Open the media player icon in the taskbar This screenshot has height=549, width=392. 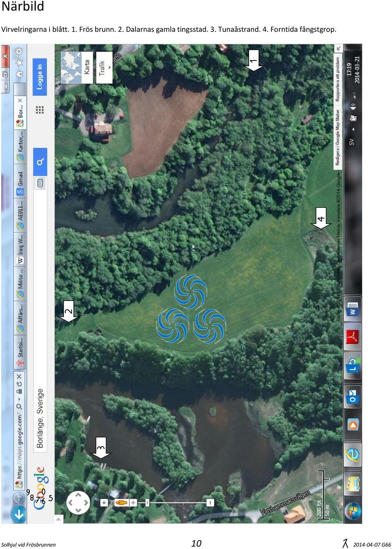[352, 425]
